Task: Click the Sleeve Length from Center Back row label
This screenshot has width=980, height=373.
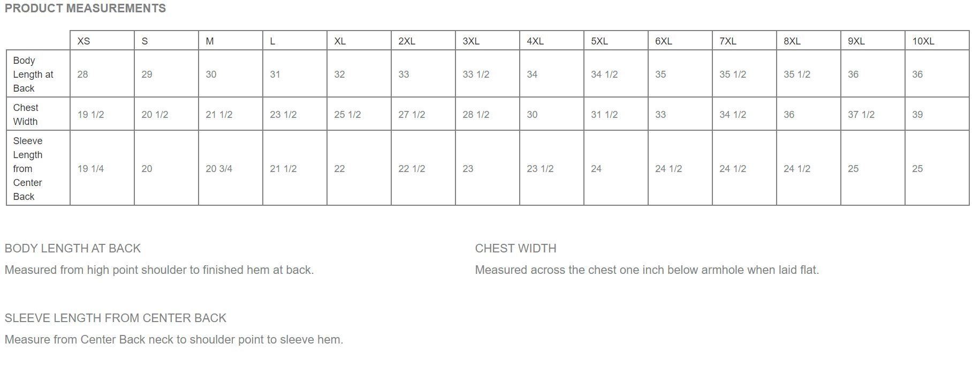Action: click(28, 169)
